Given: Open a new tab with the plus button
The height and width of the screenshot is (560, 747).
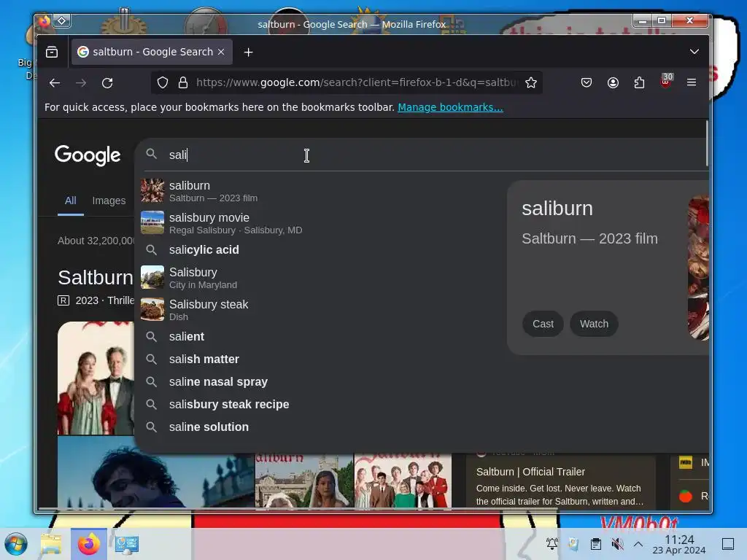Looking at the screenshot, I should tap(248, 52).
